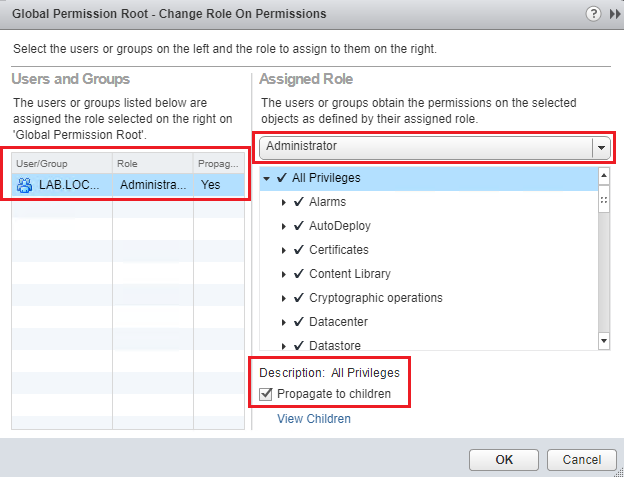The image size is (624, 477).
Task: Collapse the All Privileges tree node
Action: click(266, 178)
